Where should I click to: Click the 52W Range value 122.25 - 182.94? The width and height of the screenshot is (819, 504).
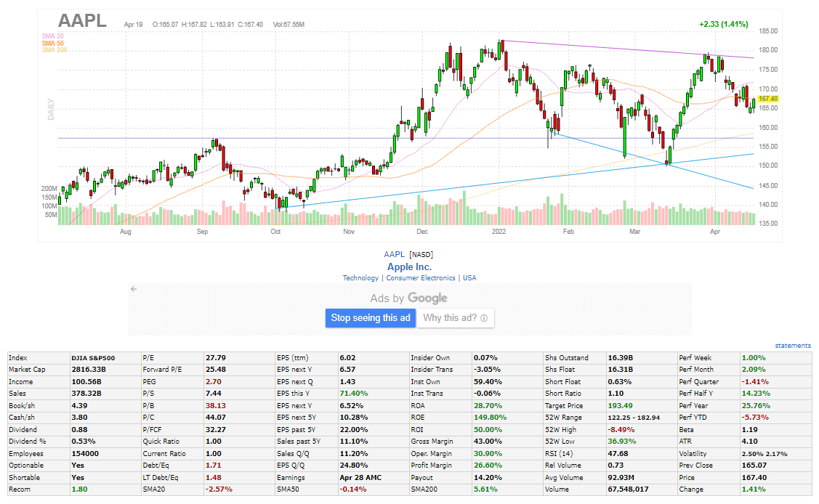coord(634,418)
